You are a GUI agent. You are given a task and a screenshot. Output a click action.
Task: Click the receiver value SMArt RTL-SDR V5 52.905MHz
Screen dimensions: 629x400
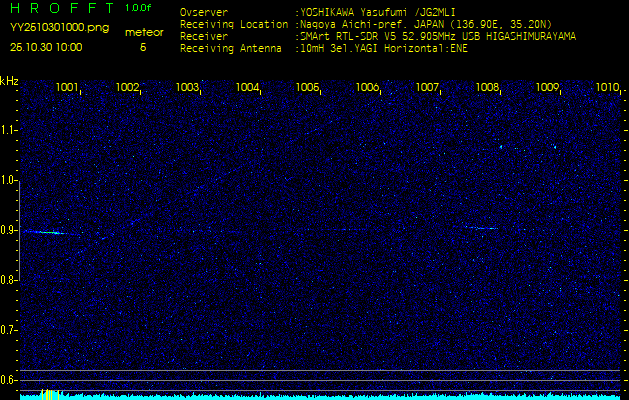[x=436, y=37]
